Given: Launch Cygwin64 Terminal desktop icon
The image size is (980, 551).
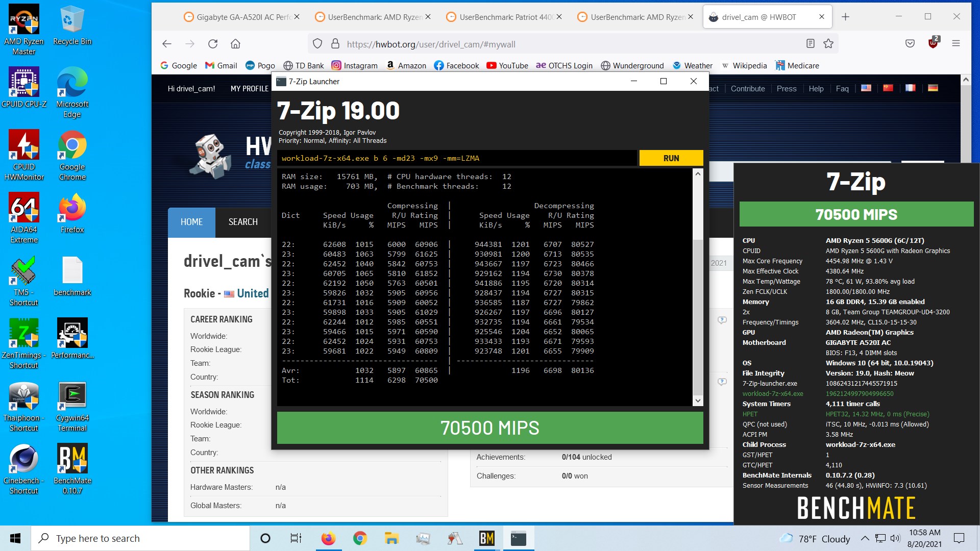Looking at the screenshot, I should tap(72, 407).
